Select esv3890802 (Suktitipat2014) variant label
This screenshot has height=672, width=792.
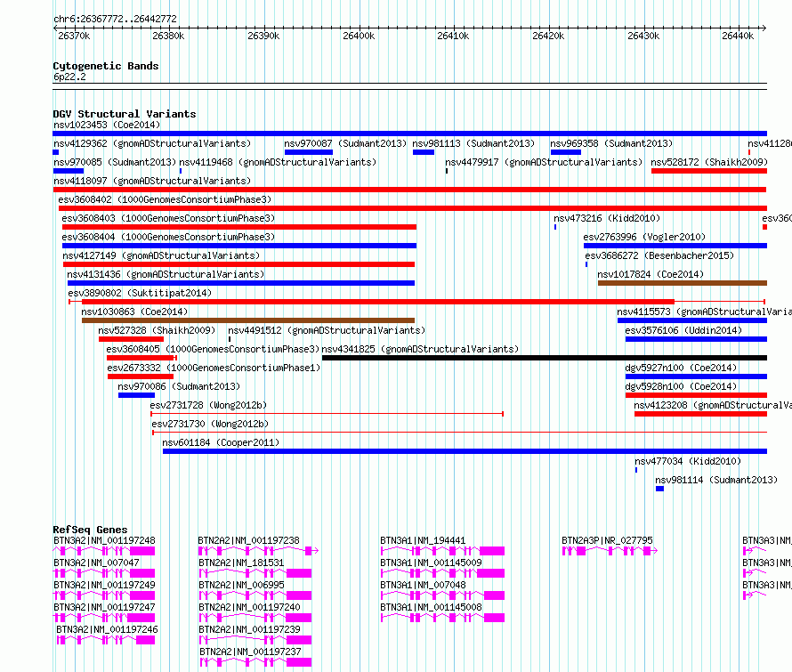[140, 293]
